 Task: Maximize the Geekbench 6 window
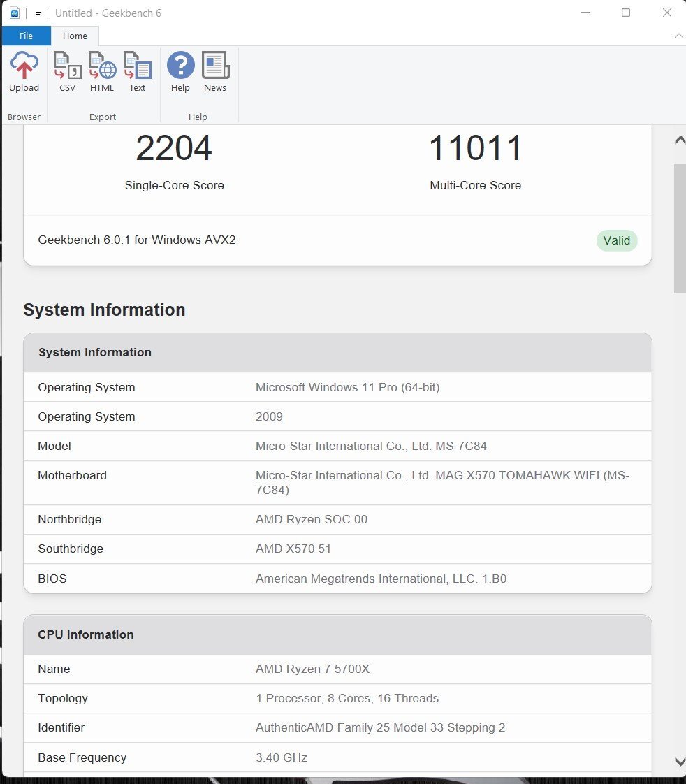tap(625, 13)
